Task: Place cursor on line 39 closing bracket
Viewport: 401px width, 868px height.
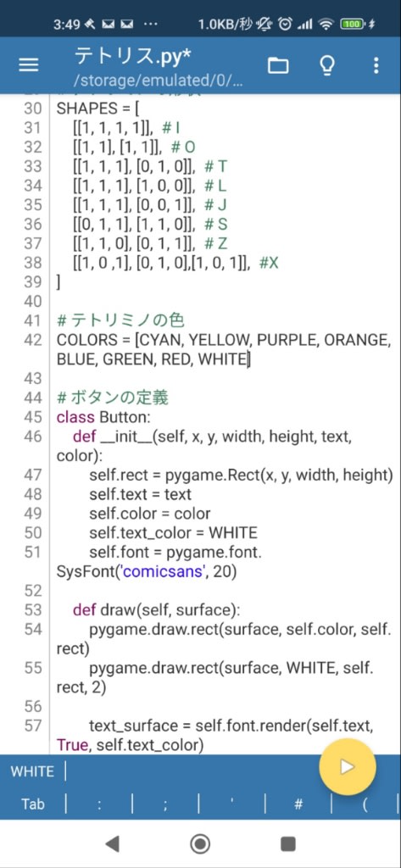Action: tap(58, 281)
